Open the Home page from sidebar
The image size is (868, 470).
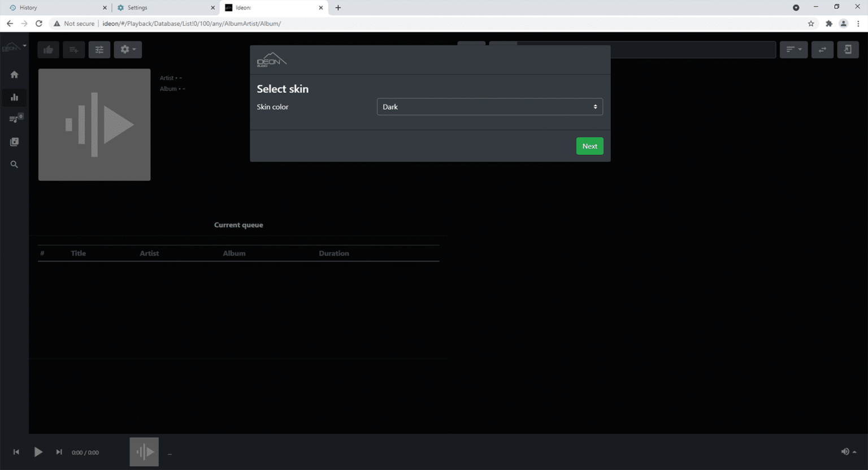(x=14, y=74)
